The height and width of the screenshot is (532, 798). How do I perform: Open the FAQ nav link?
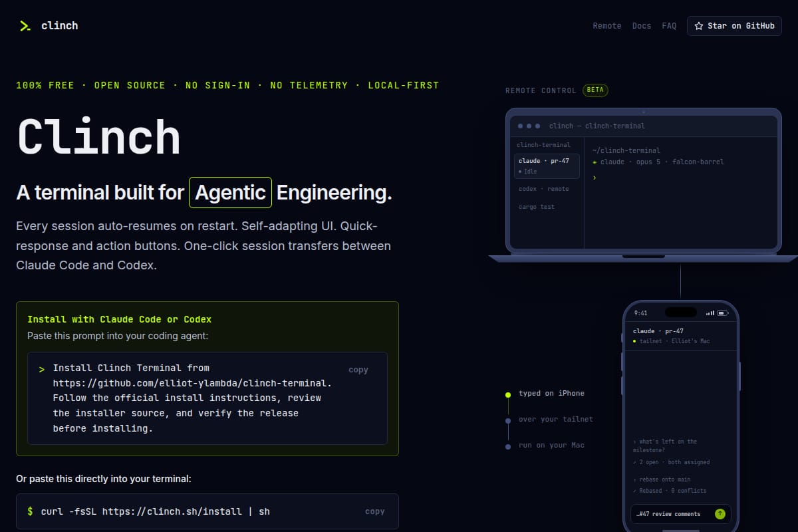pos(669,26)
